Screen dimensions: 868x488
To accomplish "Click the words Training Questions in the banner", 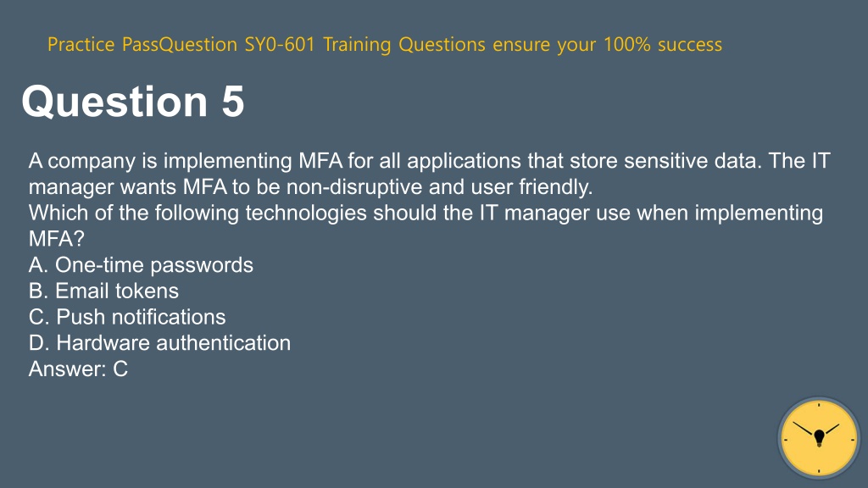I will coord(404,44).
